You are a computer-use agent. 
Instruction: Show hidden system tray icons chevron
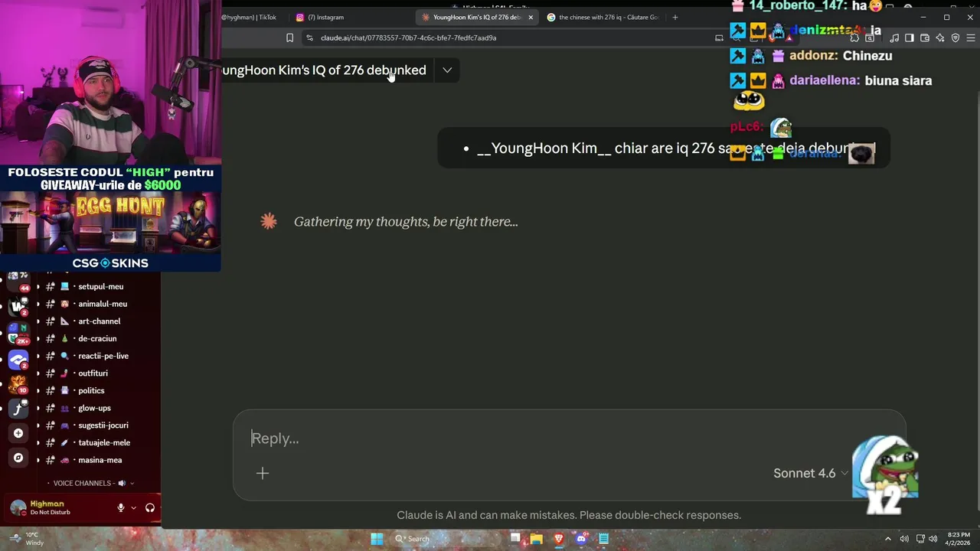pyautogui.click(x=888, y=539)
